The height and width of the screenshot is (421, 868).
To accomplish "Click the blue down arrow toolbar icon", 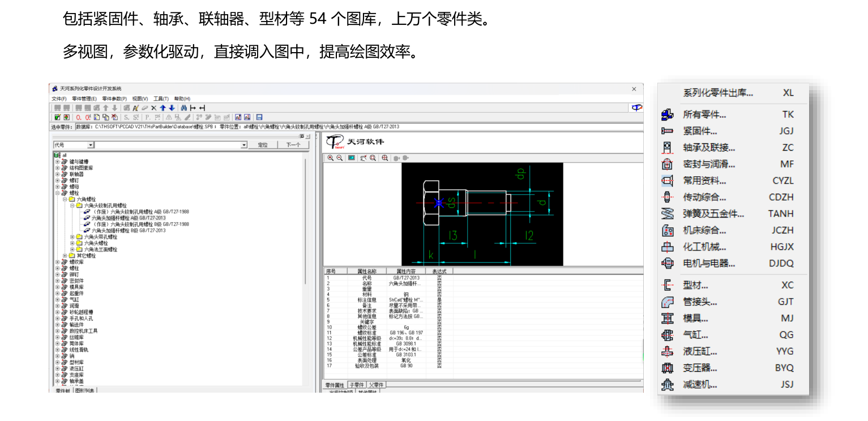I will (172, 108).
